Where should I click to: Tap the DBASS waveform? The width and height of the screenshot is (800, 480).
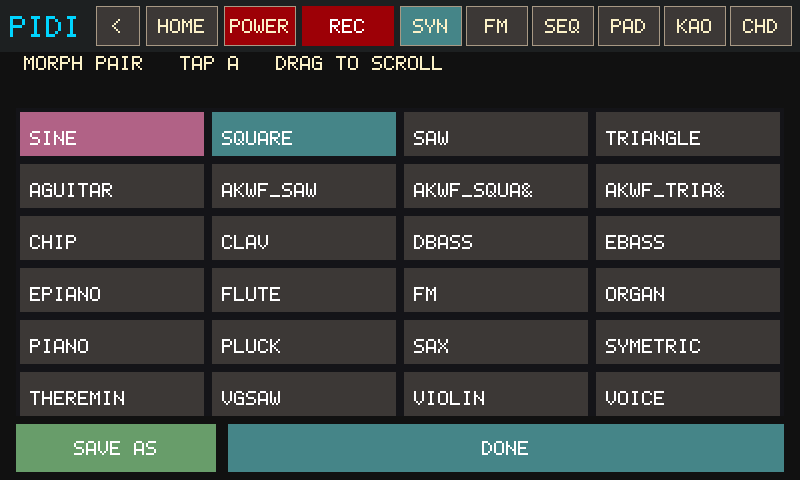496,238
